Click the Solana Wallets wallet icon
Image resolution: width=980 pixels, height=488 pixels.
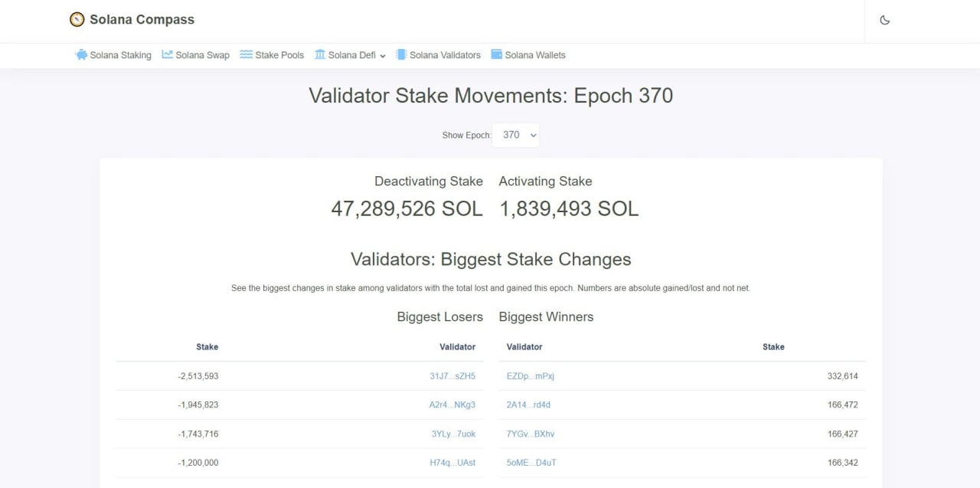tap(496, 54)
